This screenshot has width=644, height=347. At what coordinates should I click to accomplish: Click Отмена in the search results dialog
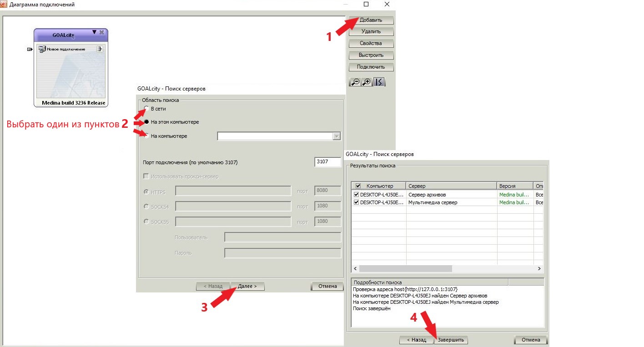(531, 340)
